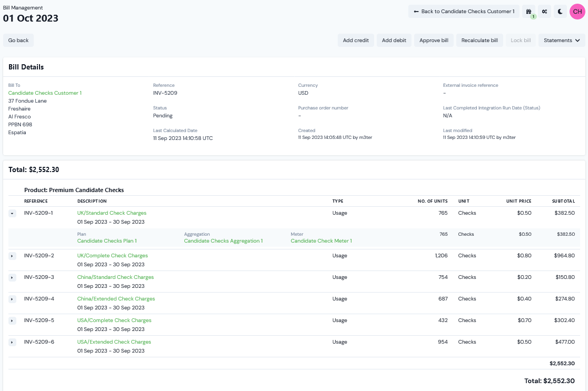Image resolution: width=588 pixels, height=391 pixels.
Task: Collapse the INV-5209-1 line item
Action: pos(12,213)
